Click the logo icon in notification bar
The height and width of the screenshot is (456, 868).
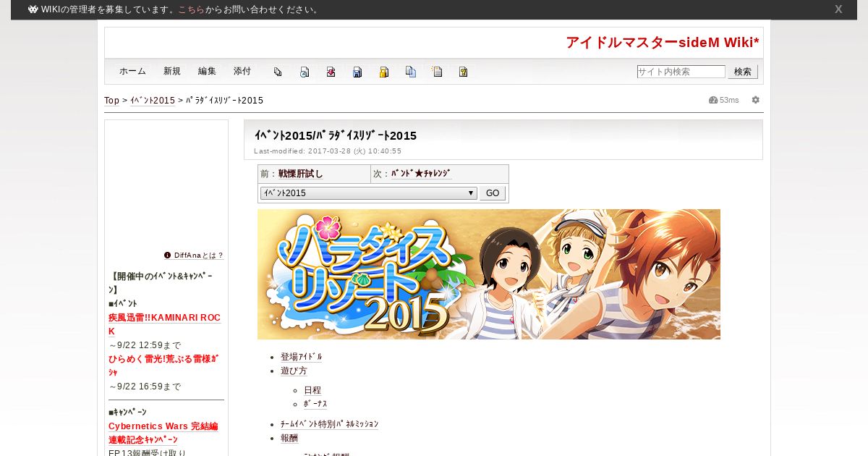33,9
